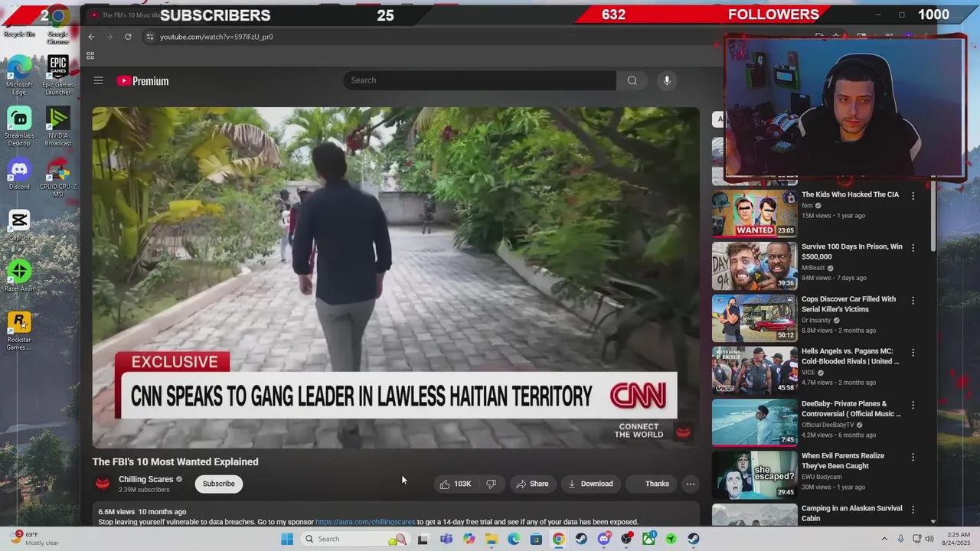Open options for Camping in an Alaskan Survival Cabin

click(x=913, y=510)
